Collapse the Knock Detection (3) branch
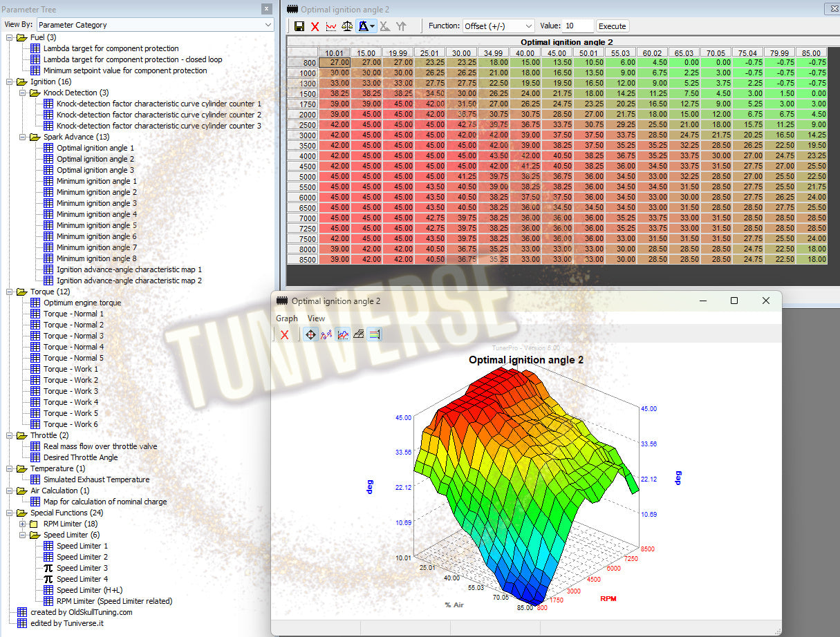This screenshot has height=637, width=840. [x=22, y=93]
